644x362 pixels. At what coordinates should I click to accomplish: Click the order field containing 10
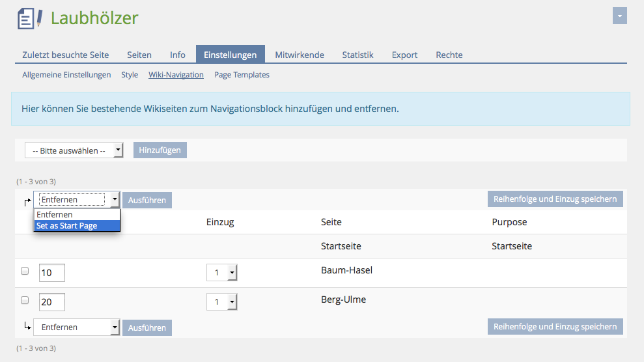(52, 273)
